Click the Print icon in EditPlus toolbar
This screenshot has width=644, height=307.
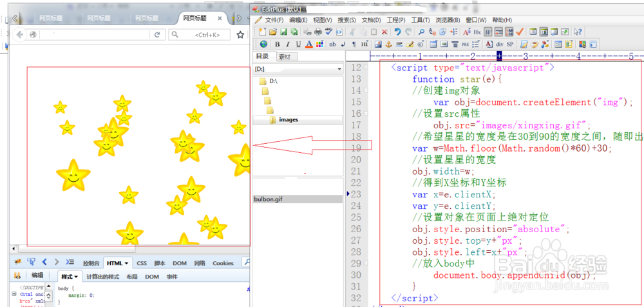[x=318, y=32]
